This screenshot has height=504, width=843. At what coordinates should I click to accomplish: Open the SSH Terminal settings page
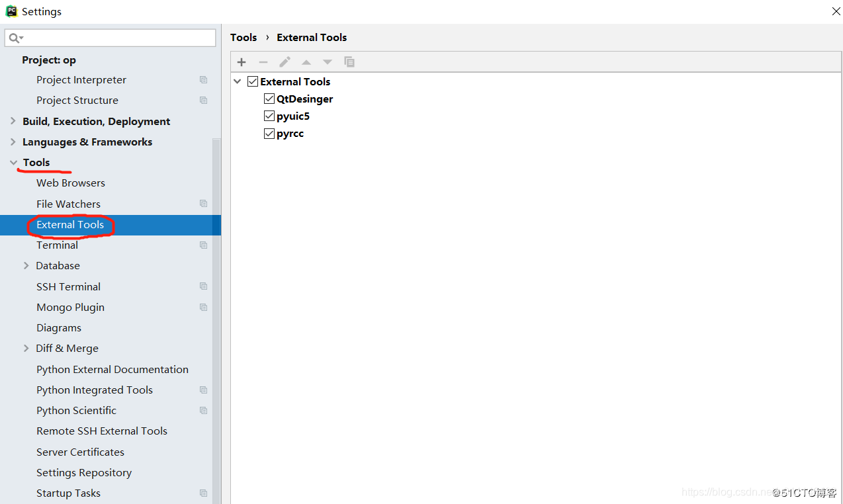(68, 286)
